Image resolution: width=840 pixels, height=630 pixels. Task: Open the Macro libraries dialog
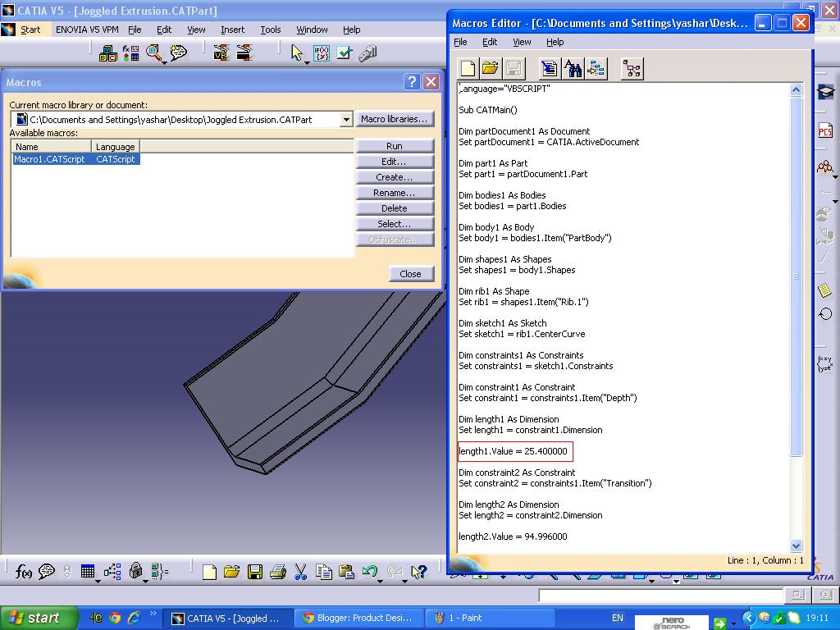point(395,118)
